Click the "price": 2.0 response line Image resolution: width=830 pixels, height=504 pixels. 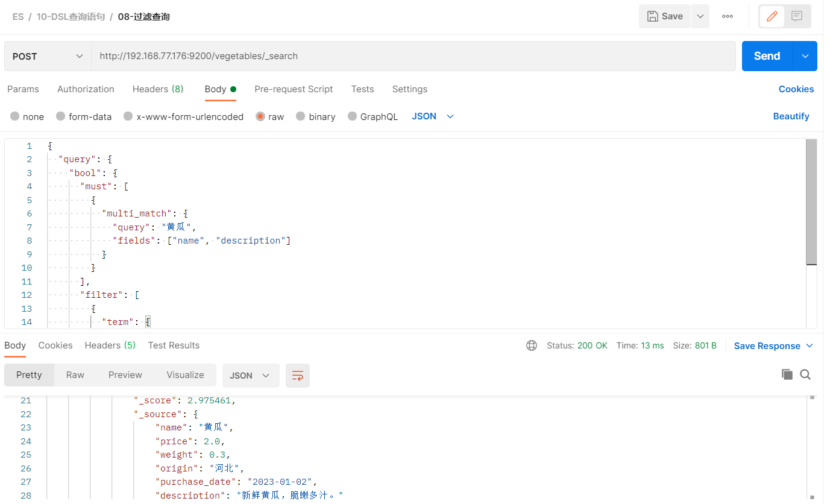(190, 441)
